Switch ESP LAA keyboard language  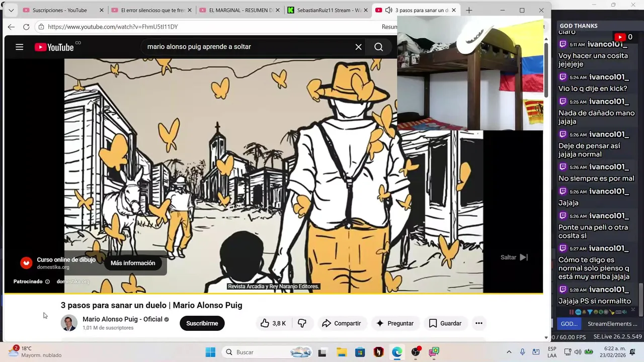552,352
